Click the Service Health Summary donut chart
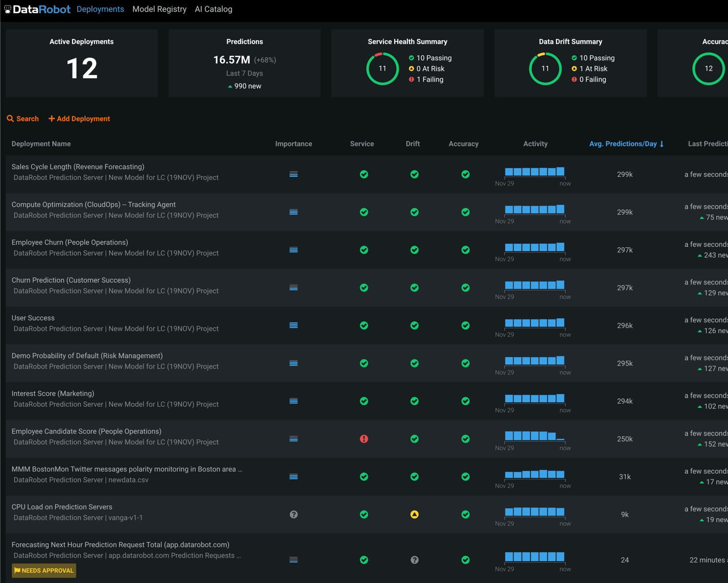This screenshot has height=583, width=728. coord(382,68)
